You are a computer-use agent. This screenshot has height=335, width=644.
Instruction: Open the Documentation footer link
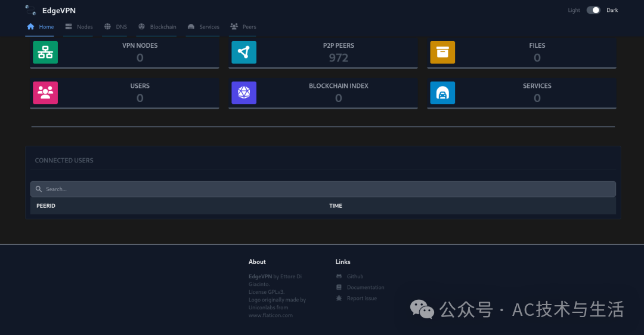pos(365,287)
